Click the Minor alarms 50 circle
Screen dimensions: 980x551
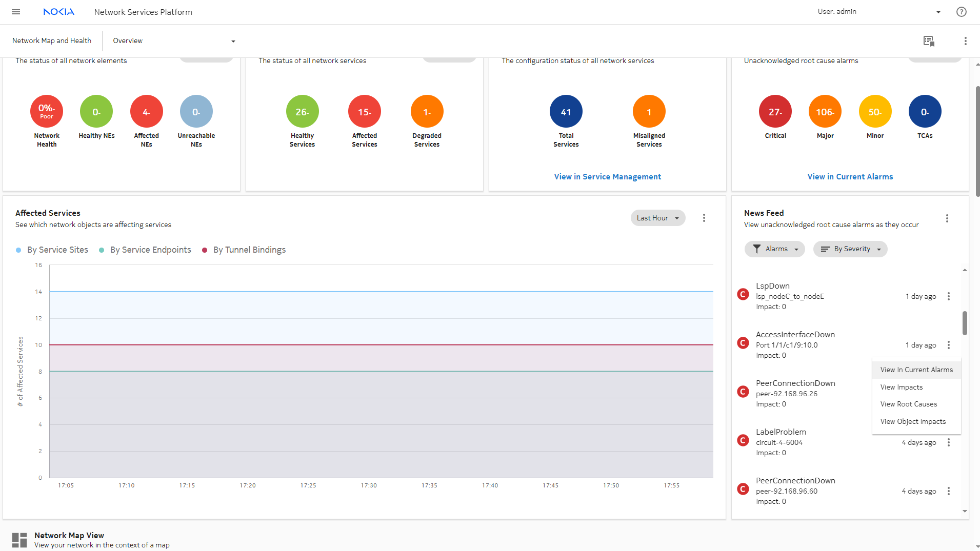(875, 111)
